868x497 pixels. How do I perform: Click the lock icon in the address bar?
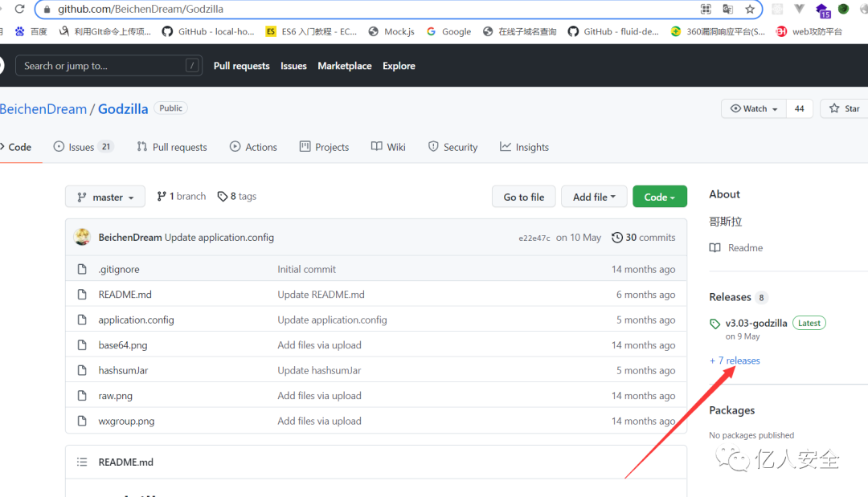coord(47,10)
